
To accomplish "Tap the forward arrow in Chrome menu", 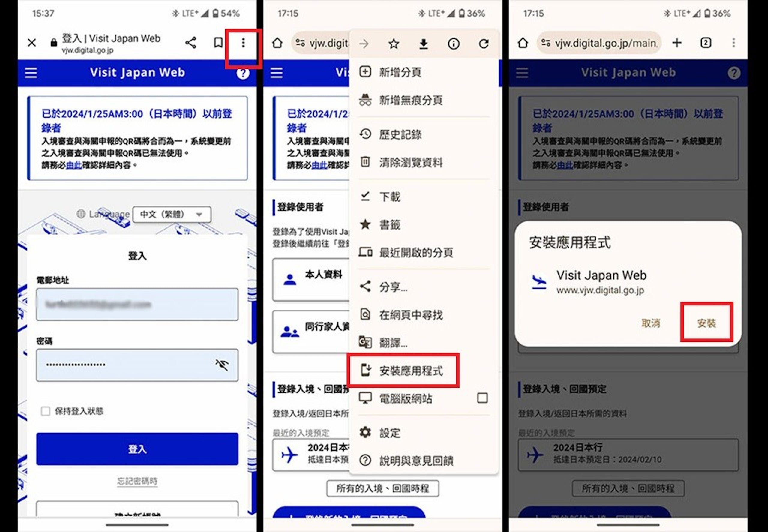I will click(x=364, y=44).
